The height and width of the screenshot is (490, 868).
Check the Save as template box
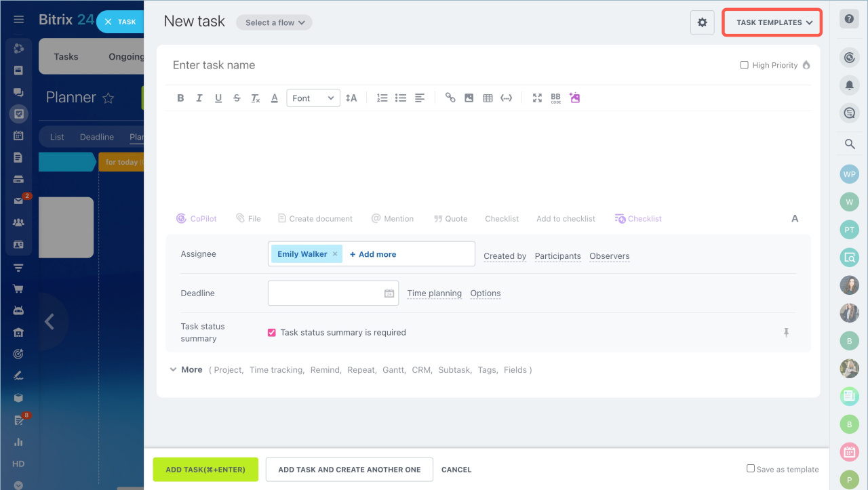(x=751, y=468)
